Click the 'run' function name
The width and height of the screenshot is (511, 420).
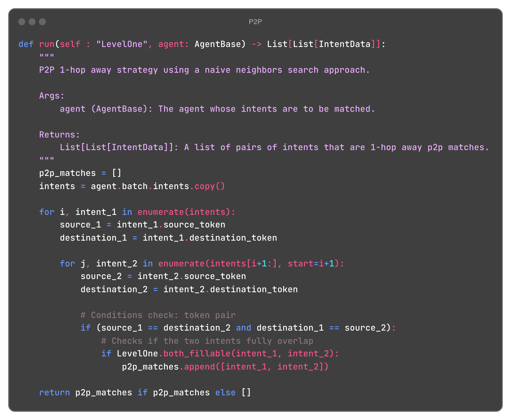click(47, 44)
